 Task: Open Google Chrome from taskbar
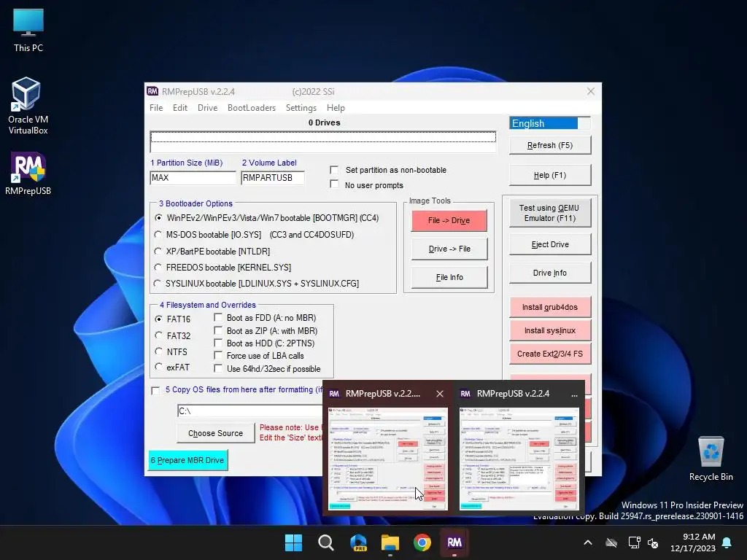pos(422,542)
